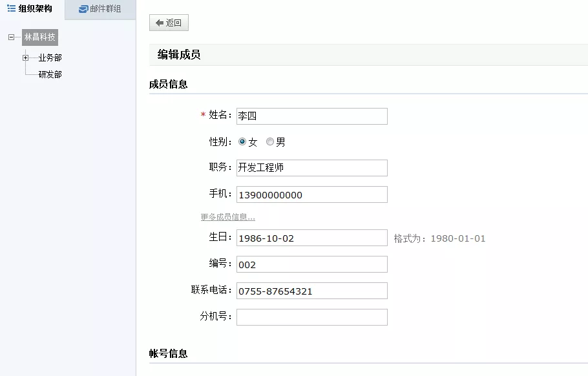Select the 男 radio button
Viewport: 588px width, 376px height.
[270, 141]
